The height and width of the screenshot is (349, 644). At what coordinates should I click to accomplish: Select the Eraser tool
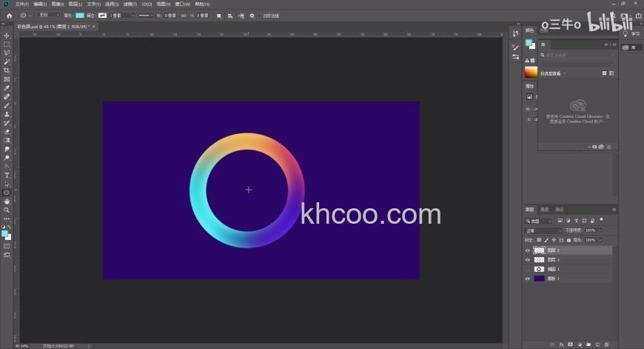7,132
